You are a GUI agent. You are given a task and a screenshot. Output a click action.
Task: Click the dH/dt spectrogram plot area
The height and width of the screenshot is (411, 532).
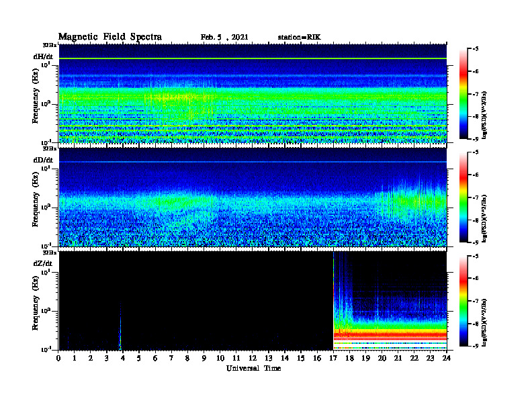pyautogui.click(x=253, y=93)
